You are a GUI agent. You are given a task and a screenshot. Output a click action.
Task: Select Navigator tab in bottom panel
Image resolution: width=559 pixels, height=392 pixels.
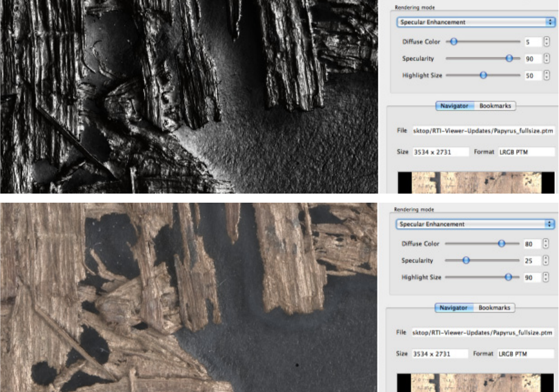(x=454, y=308)
